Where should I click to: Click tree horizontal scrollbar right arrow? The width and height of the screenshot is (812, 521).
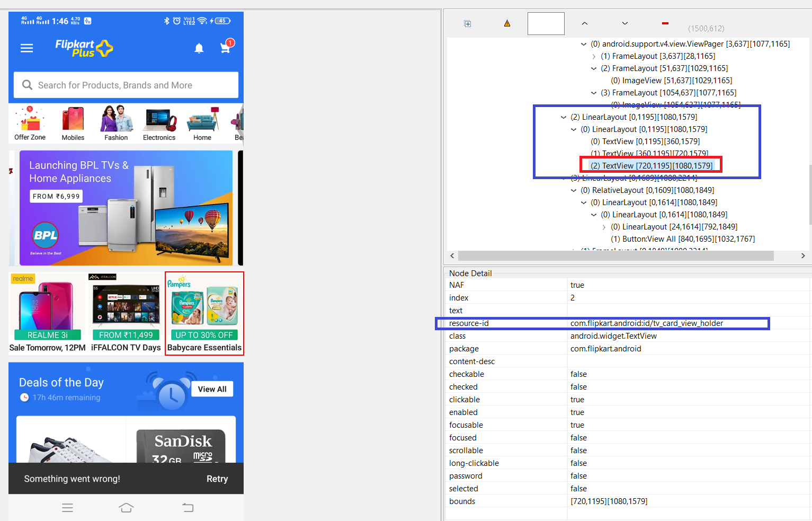point(803,255)
